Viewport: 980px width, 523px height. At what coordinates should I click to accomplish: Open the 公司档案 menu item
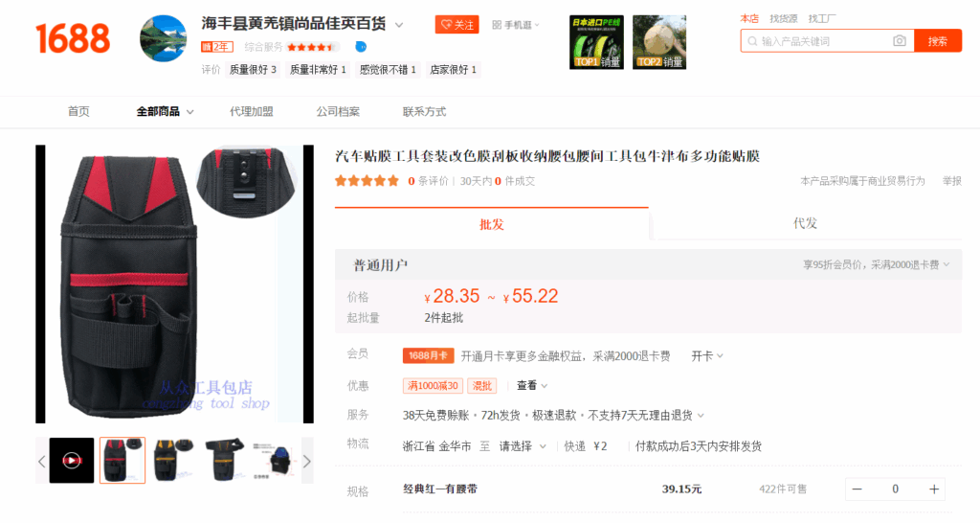click(338, 111)
